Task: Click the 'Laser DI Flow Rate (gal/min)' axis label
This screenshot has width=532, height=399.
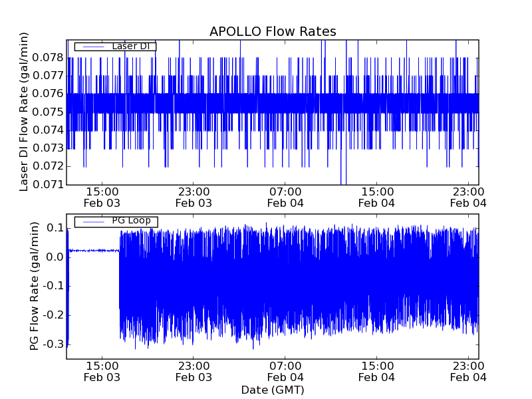Action: [x=23, y=112]
